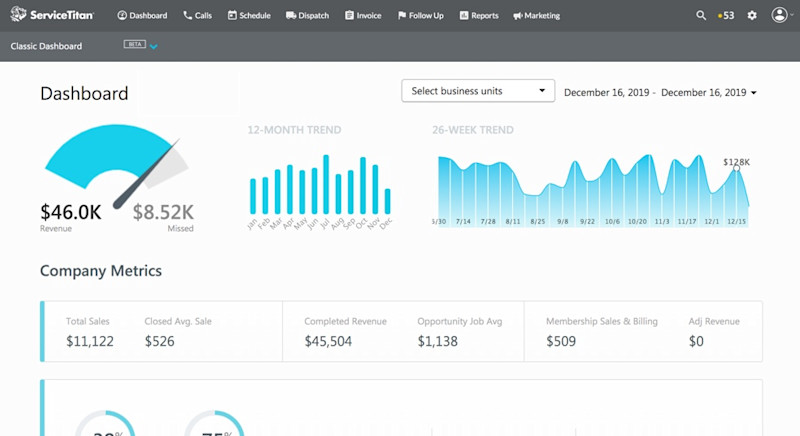This screenshot has width=800, height=436.
Task: Click the date range dropdown arrow
Action: coord(754,93)
